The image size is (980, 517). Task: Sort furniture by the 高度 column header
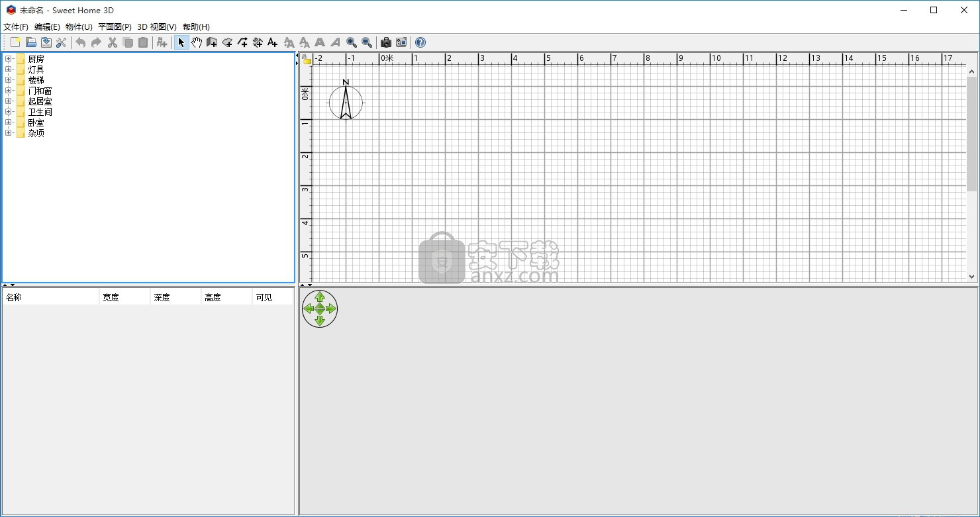coord(226,297)
